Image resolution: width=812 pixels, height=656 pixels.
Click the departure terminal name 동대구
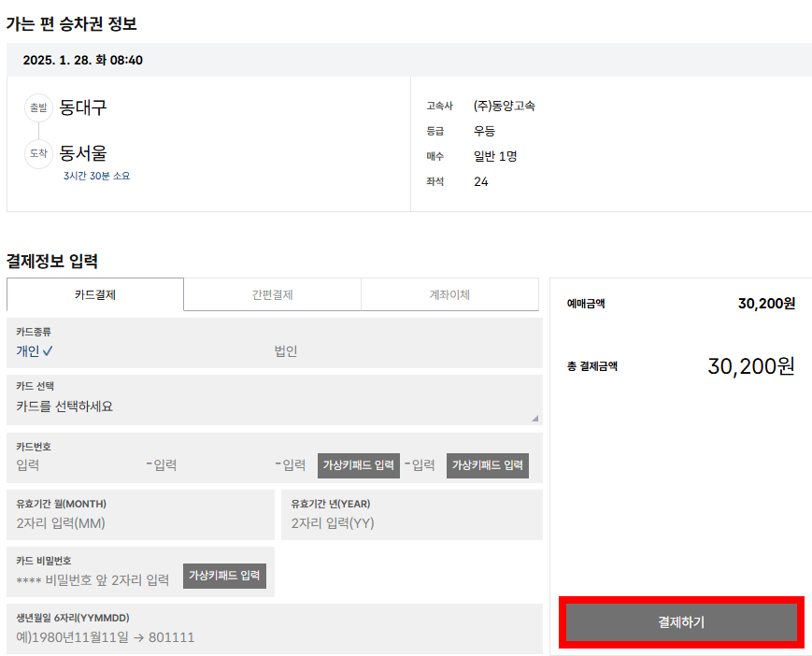tap(83, 107)
